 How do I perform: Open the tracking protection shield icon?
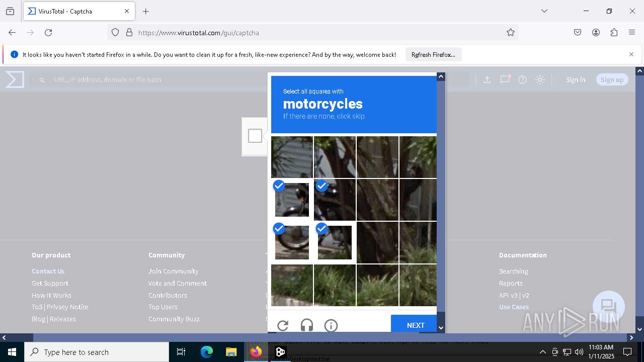[115, 33]
